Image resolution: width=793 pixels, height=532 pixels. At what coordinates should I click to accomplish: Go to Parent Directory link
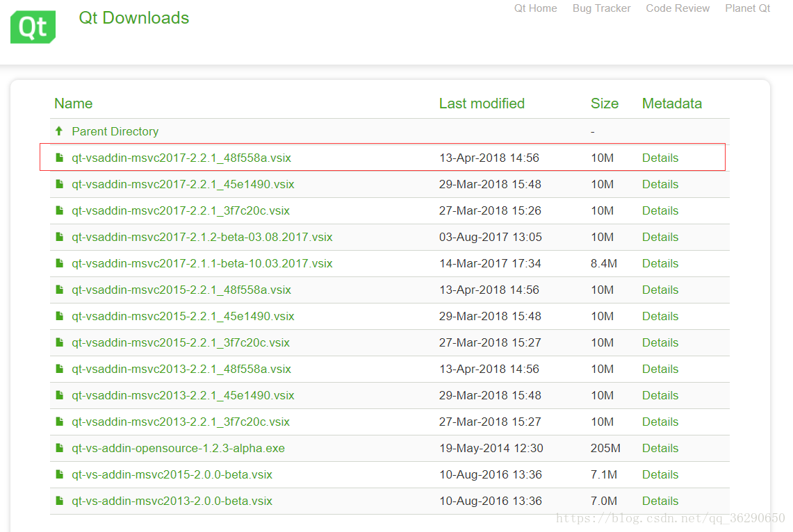pos(115,131)
